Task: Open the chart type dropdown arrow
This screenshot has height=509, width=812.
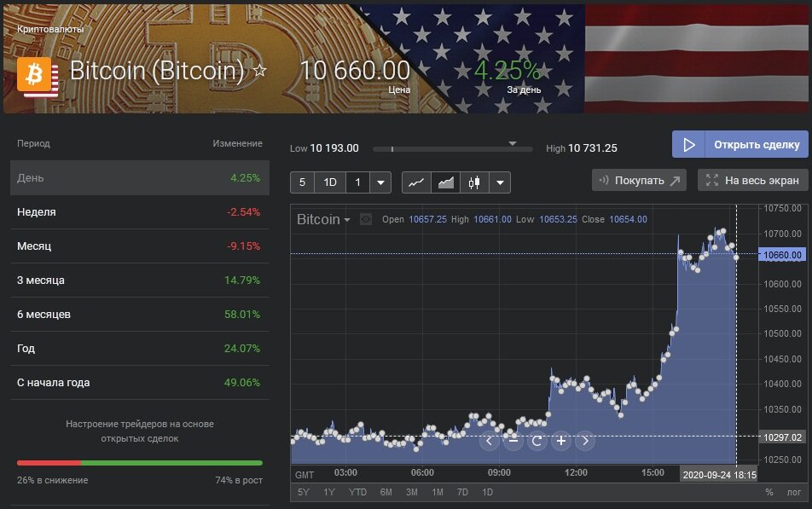Action: (500, 182)
